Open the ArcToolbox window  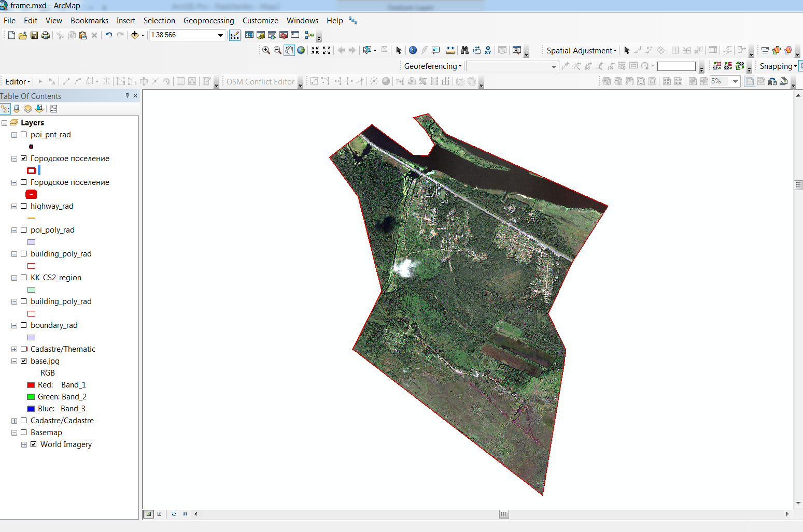click(x=284, y=35)
